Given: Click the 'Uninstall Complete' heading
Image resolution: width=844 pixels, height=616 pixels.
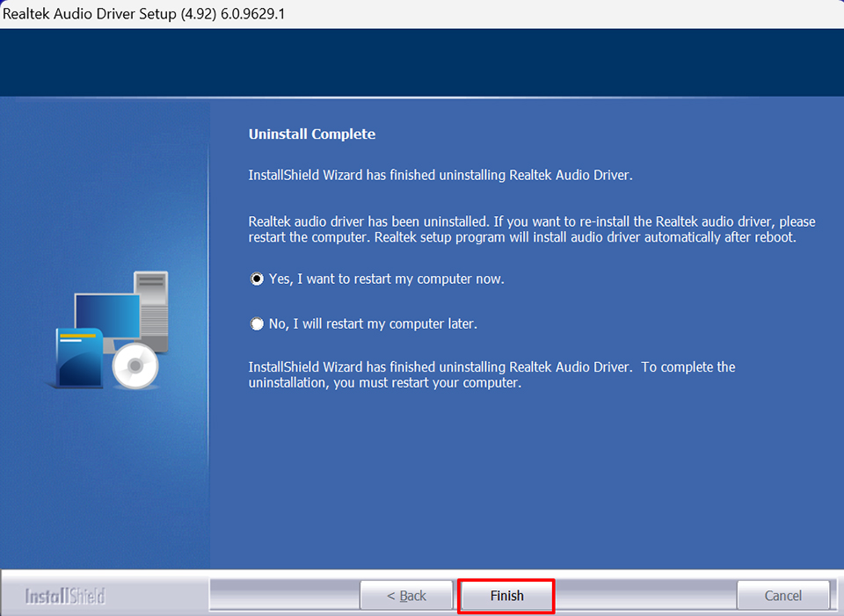Looking at the screenshot, I should (311, 134).
